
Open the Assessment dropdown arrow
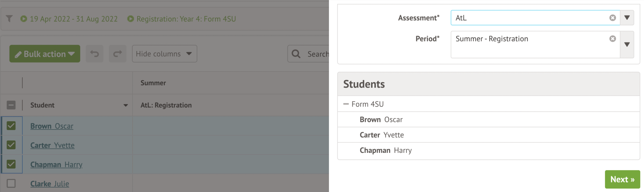[x=627, y=18]
